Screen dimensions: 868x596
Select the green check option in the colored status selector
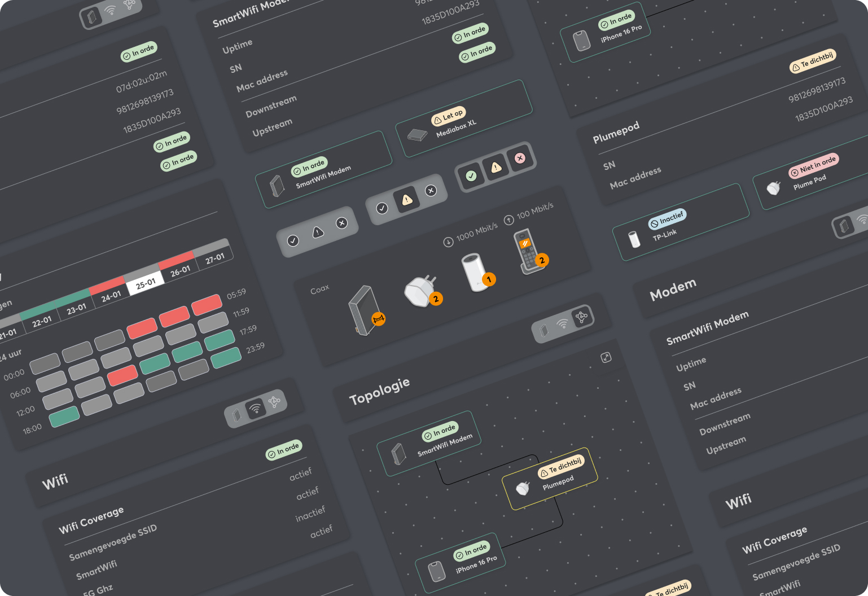click(x=471, y=176)
